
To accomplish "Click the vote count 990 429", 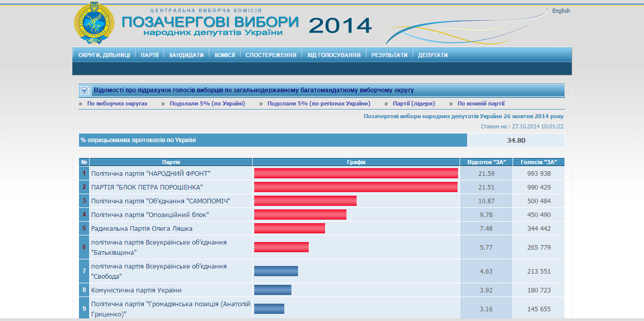I will tap(539, 188).
